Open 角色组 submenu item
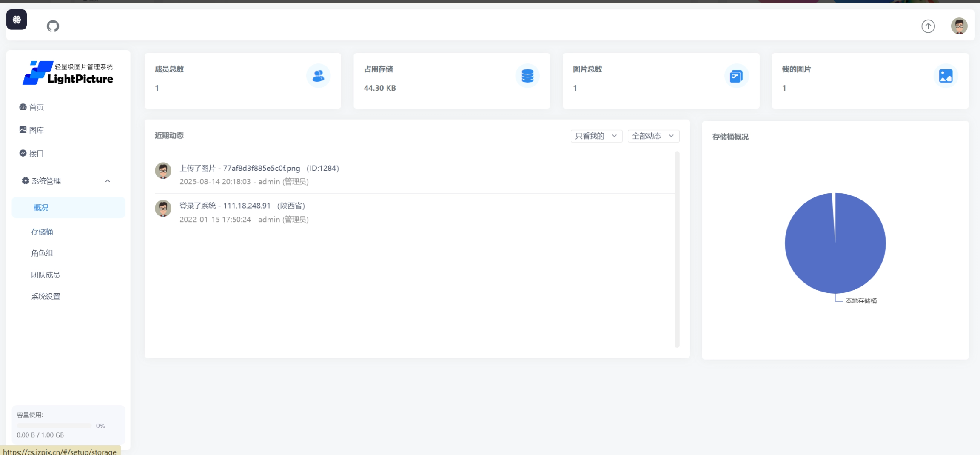Viewport: 980px width, 455px height. point(42,253)
